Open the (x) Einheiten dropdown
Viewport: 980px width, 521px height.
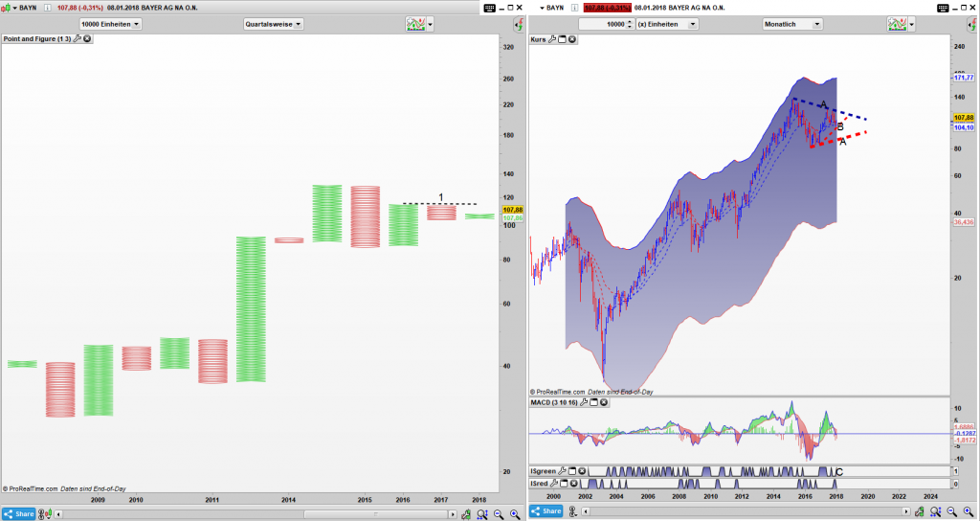tap(666, 24)
